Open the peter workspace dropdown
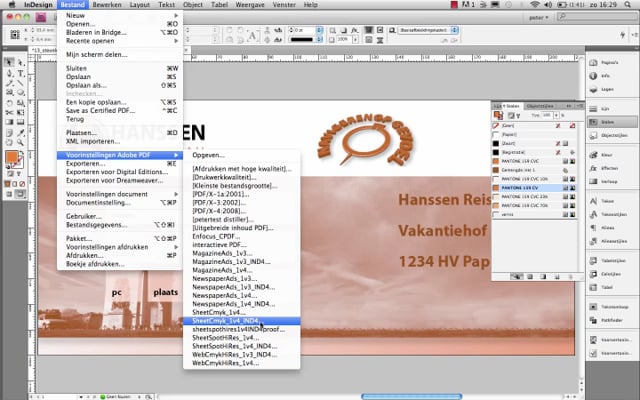This screenshot has height=400, width=640. [539, 17]
